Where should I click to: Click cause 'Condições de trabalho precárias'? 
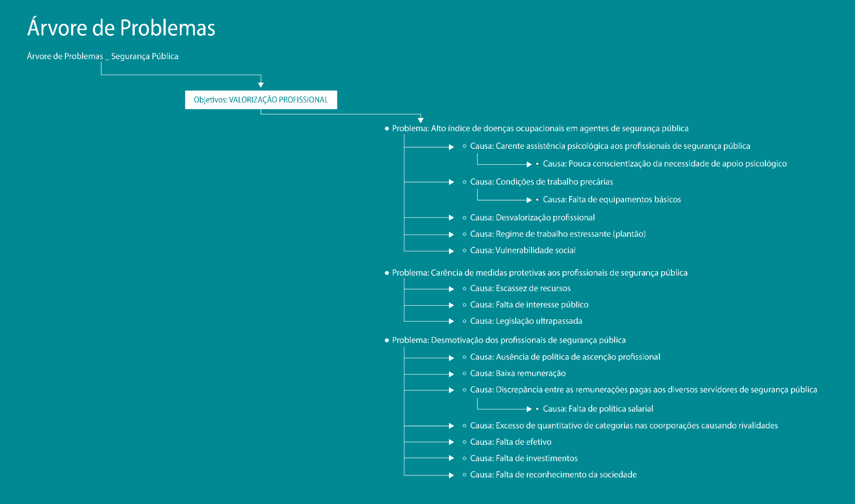[541, 182]
